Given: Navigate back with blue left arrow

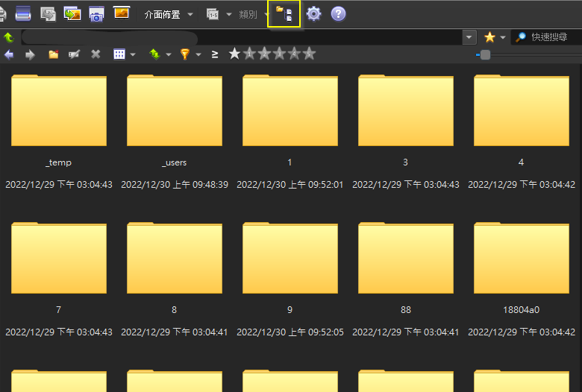Looking at the screenshot, I should [x=9, y=55].
